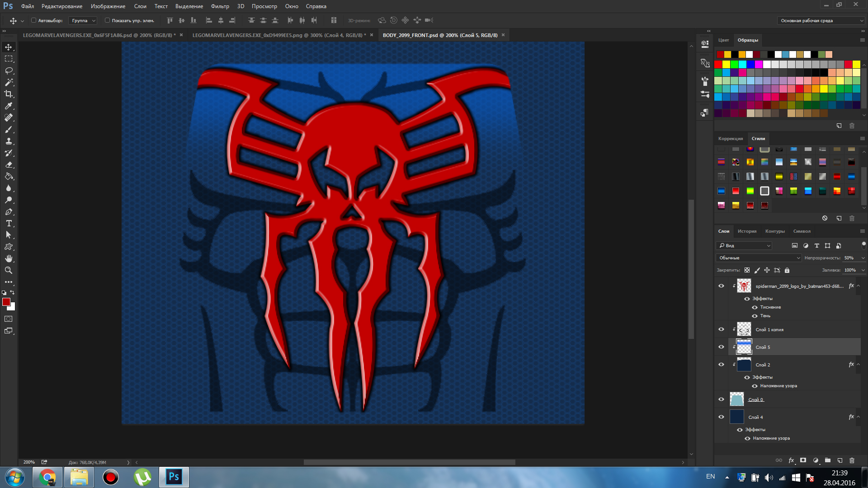The width and height of the screenshot is (868, 488).
Task: Select the Lasso tool
Action: click(9, 70)
